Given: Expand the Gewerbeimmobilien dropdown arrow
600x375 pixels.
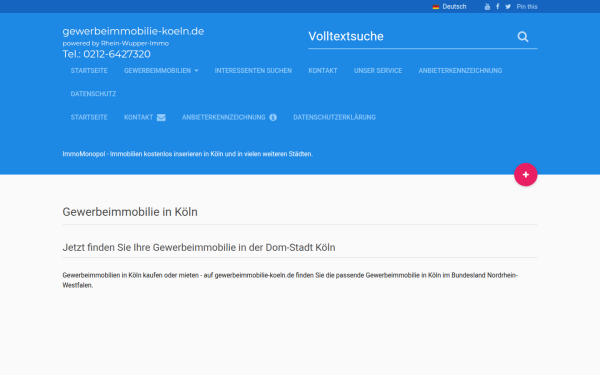Looking at the screenshot, I should pos(196,71).
